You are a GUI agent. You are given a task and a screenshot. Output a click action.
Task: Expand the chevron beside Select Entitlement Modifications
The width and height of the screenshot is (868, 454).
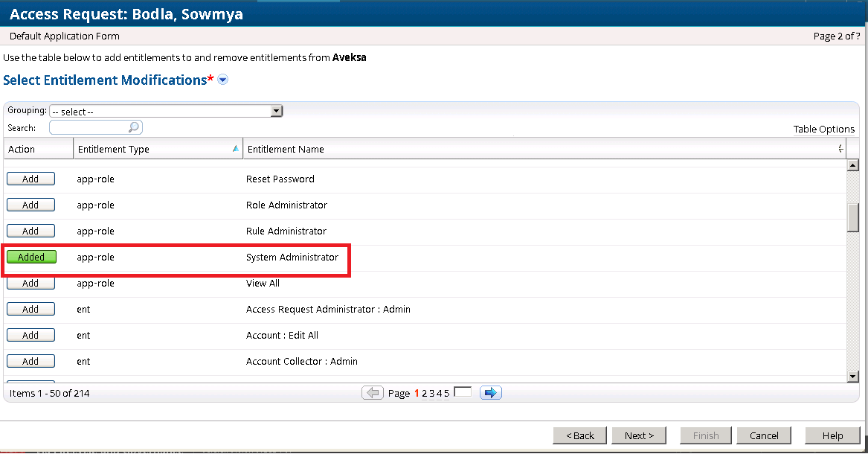222,80
